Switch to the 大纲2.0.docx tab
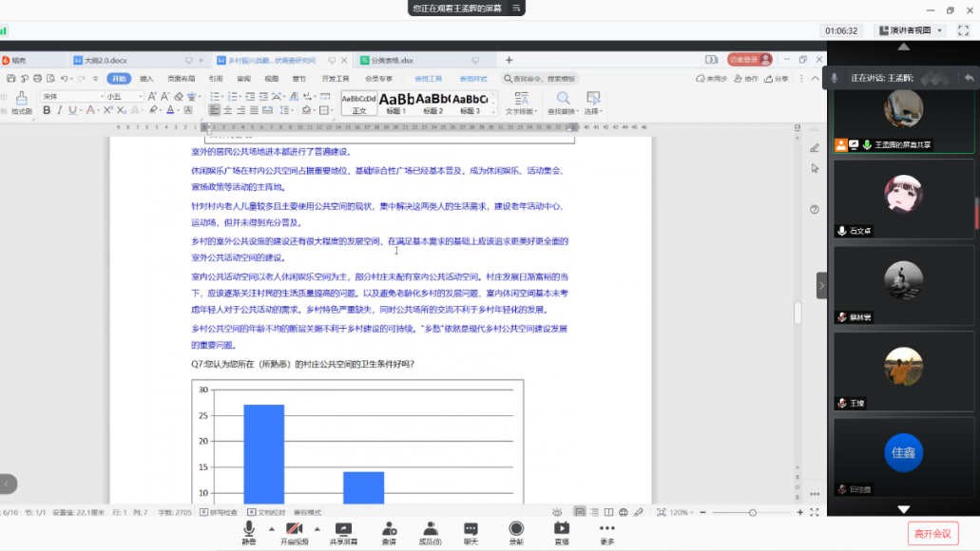The image size is (980, 551). (105, 60)
